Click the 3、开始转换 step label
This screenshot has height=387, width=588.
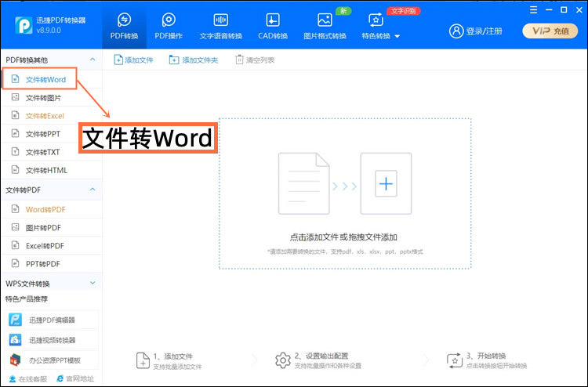(x=486, y=356)
